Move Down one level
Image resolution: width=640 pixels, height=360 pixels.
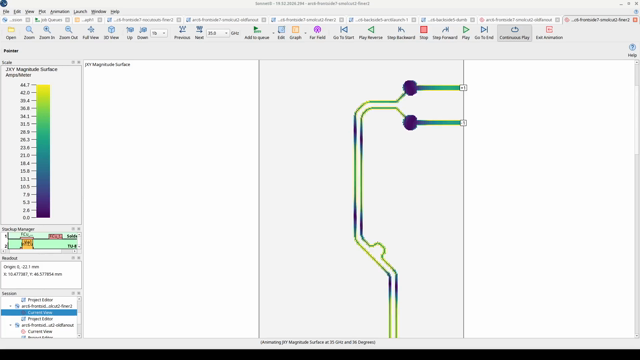click(x=142, y=33)
